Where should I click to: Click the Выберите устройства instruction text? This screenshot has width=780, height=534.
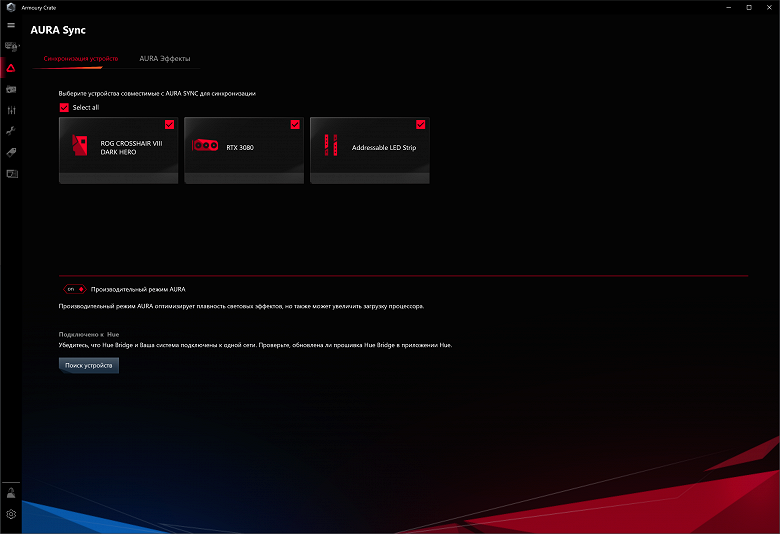pos(157,94)
